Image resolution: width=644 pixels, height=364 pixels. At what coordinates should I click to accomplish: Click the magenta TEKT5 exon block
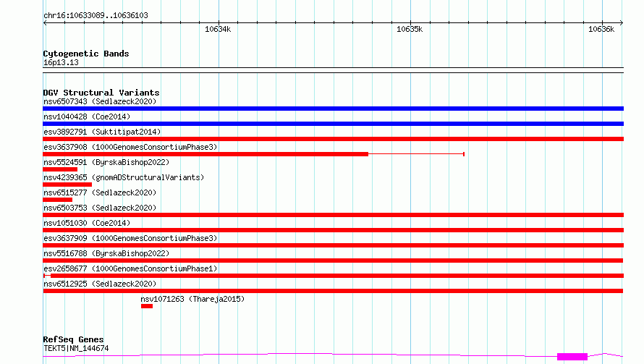tap(572, 357)
